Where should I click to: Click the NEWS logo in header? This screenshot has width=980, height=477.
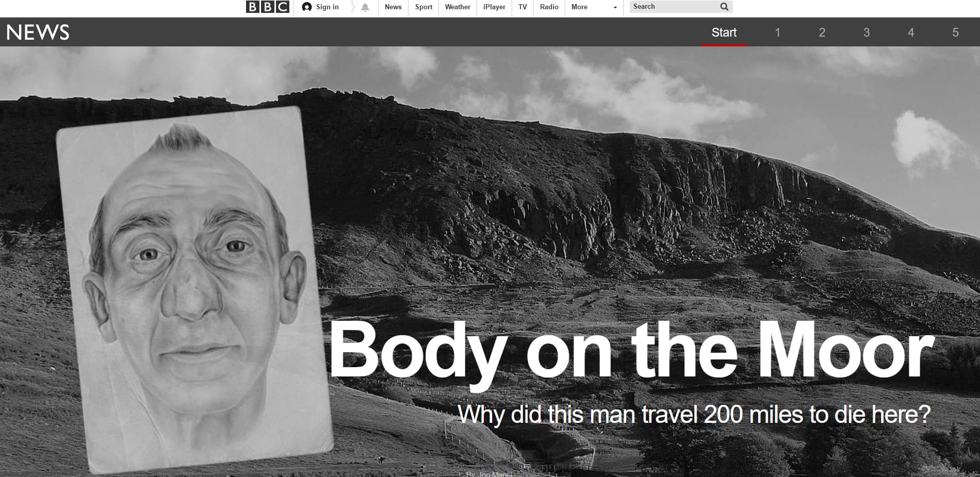[x=38, y=32]
